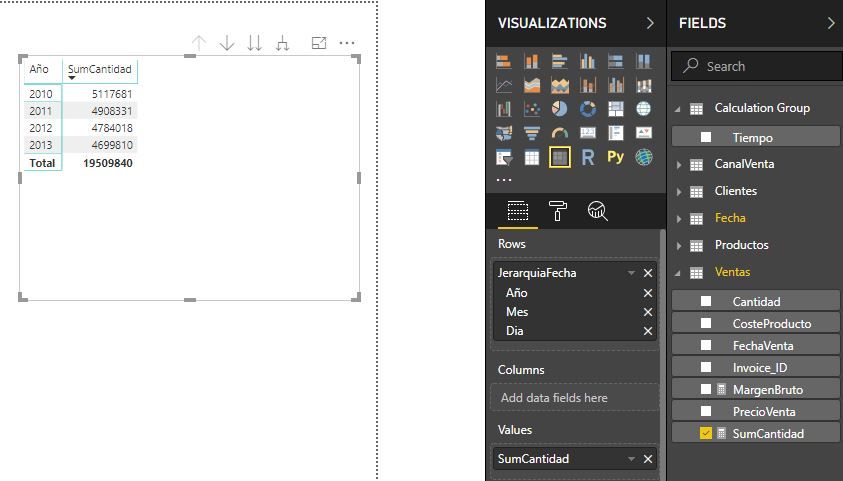Open SumCantidad value field dropdown
The height and width of the screenshot is (481, 843).
pos(631,459)
